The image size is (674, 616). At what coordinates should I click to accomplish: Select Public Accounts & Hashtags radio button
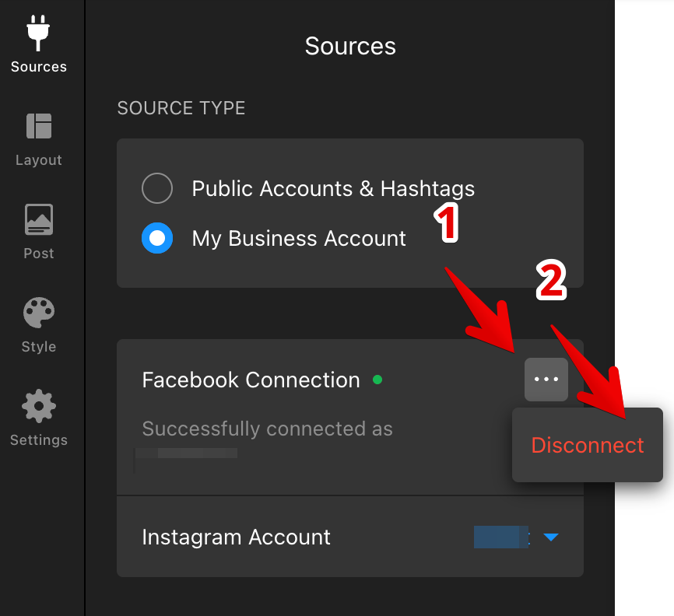157,188
